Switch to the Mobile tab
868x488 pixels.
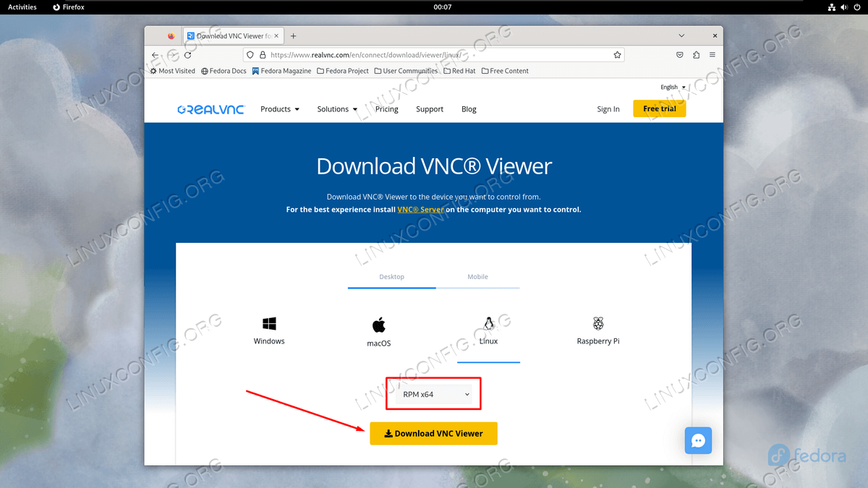[x=477, y=277]
